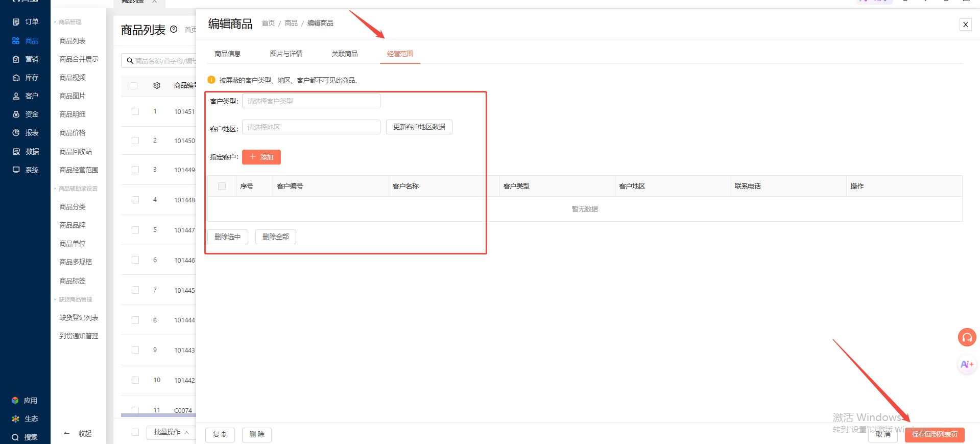The image size is (980, 444).
Task: Tick the select-all checkbox in customer table header
Action: pos(222,186)
